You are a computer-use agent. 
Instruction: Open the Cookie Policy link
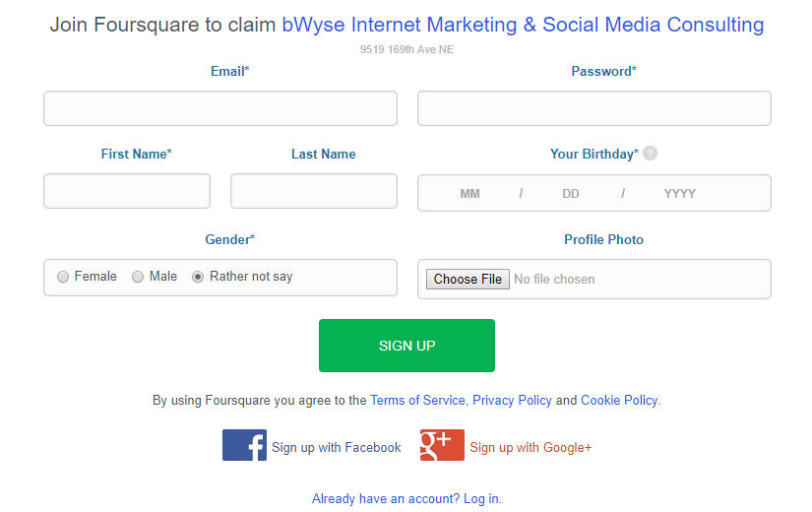tap(619, 401)
